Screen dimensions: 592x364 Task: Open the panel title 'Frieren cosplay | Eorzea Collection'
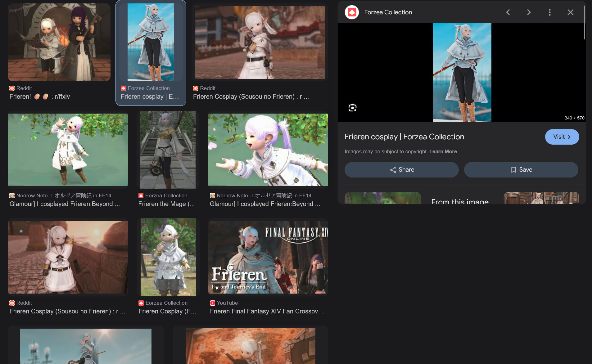[x=404, y=137]
